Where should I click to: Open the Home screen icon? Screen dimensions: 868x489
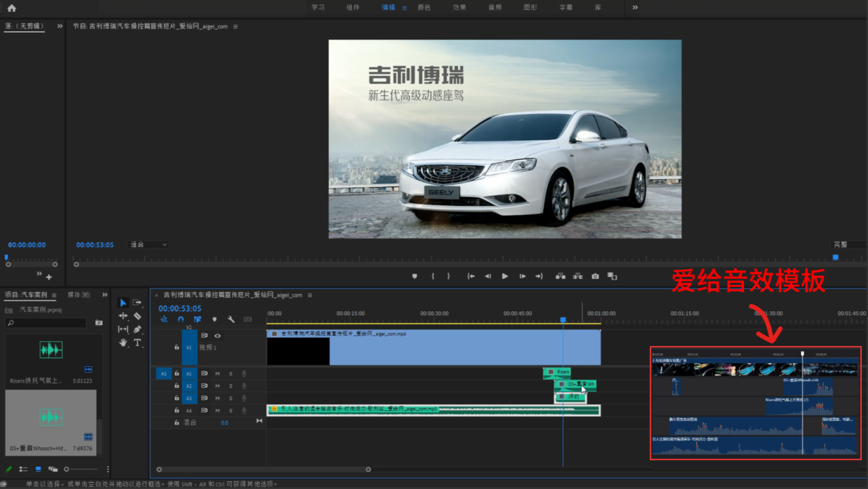coord(11,8)
